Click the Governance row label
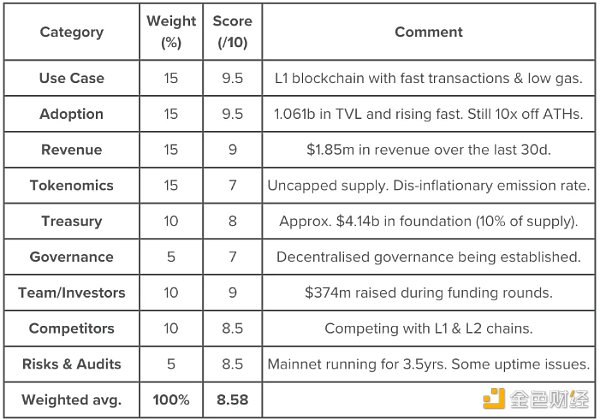 [72, 257]
